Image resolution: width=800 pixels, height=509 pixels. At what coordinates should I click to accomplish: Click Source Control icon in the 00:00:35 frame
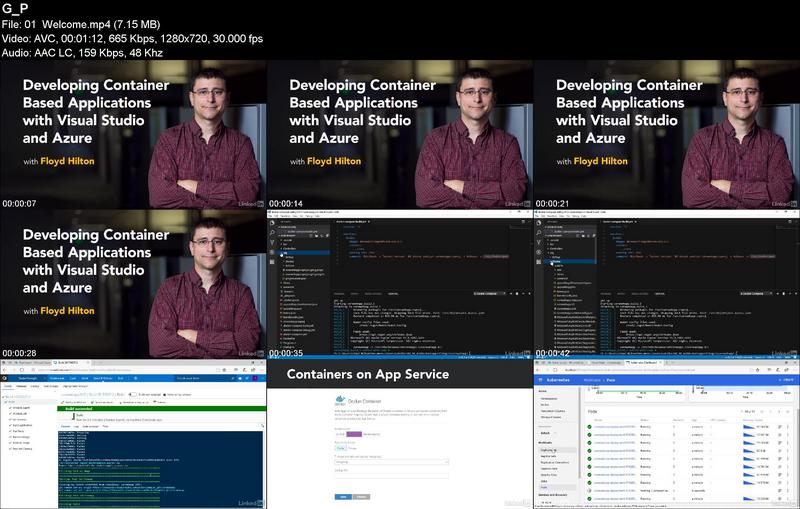click(272, 242)
